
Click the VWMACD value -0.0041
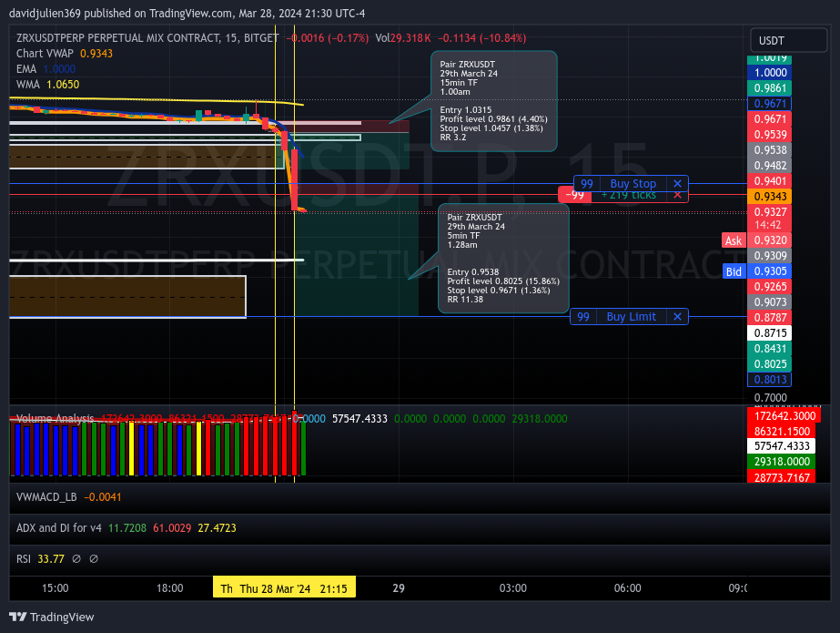tap(102, 497)
